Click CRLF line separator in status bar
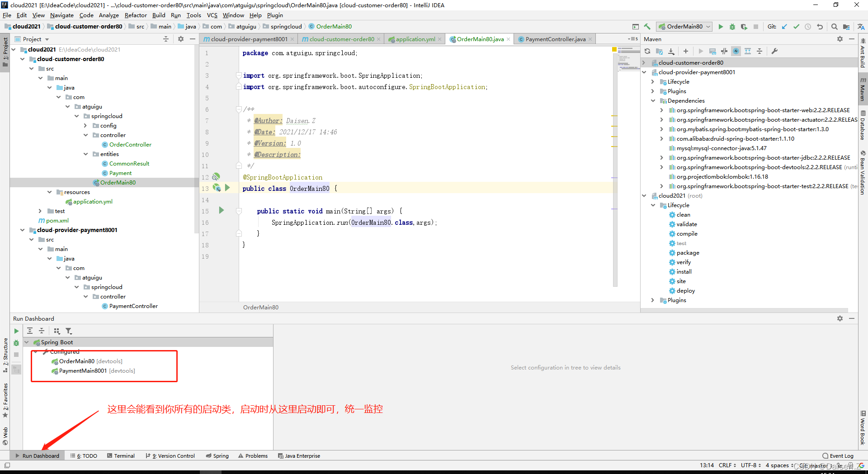The width and height of the screenshot is (868, 474). coord(727,465)
